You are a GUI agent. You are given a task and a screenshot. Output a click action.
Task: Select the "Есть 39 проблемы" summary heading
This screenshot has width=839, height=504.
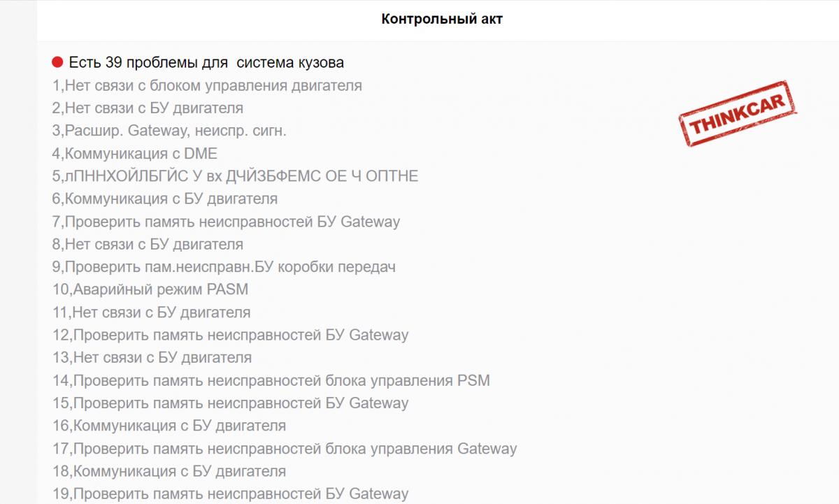pos(206,63)
